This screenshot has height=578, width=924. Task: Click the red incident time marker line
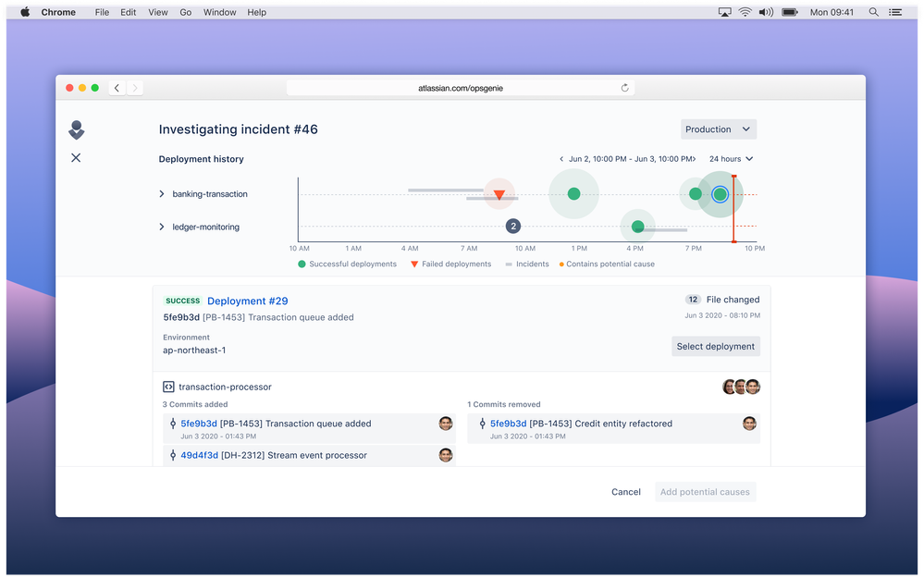coord(733,209)
